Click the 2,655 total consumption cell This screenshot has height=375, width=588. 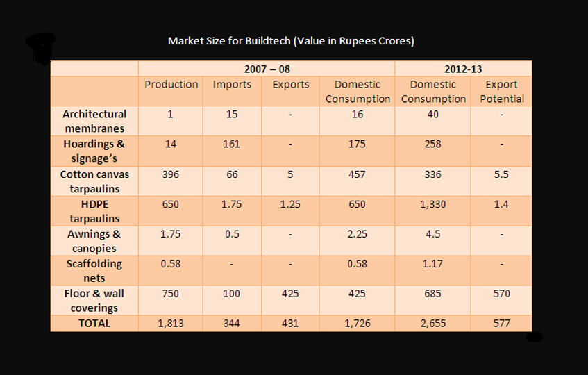click(433, 323)
